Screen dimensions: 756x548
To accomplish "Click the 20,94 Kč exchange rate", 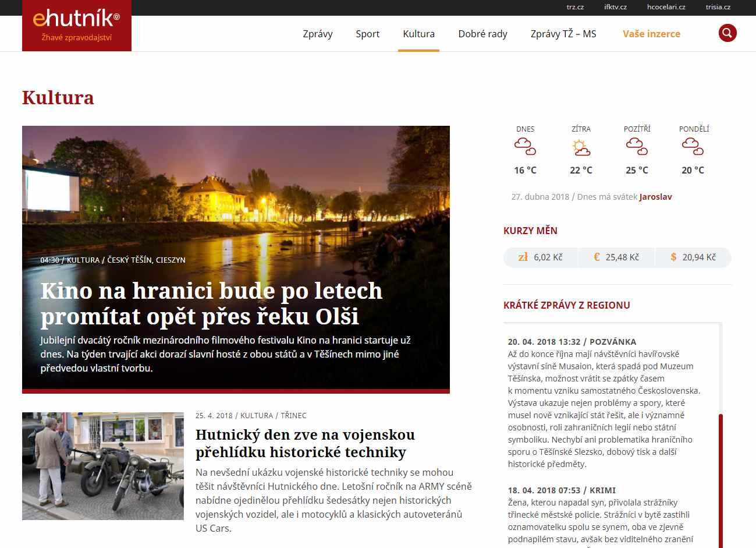I will tap(699, 257).
